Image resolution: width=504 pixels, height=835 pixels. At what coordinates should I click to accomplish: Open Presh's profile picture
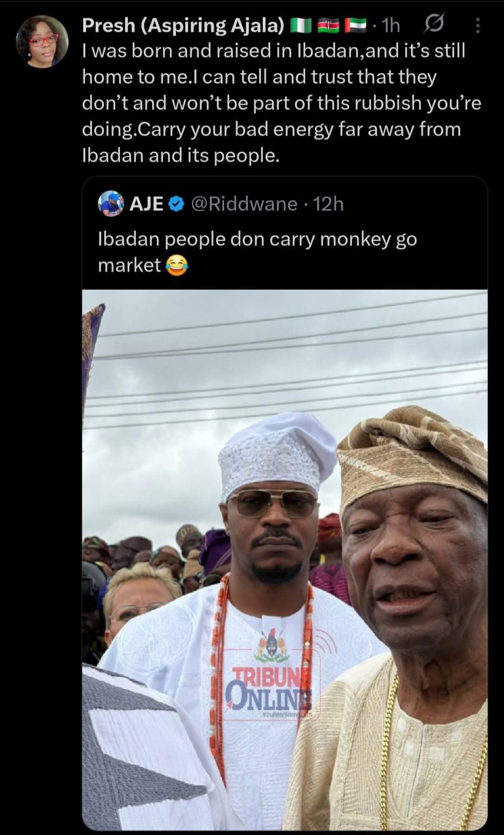pos(42,41)
